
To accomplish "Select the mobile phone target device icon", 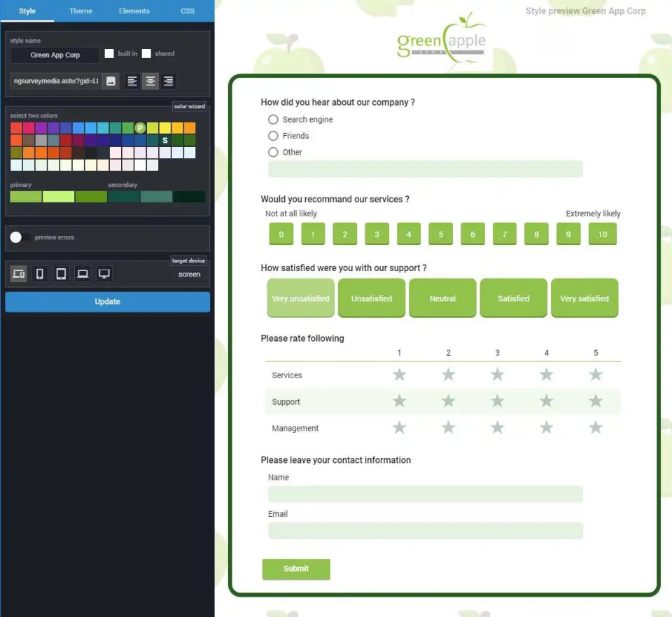I will (x=39, y=273).
